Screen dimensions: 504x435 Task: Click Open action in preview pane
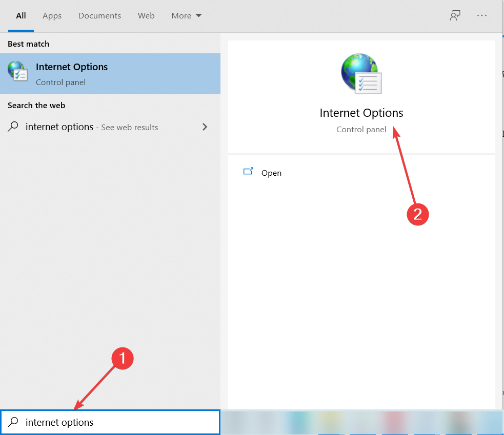click(x=271, y=173)
